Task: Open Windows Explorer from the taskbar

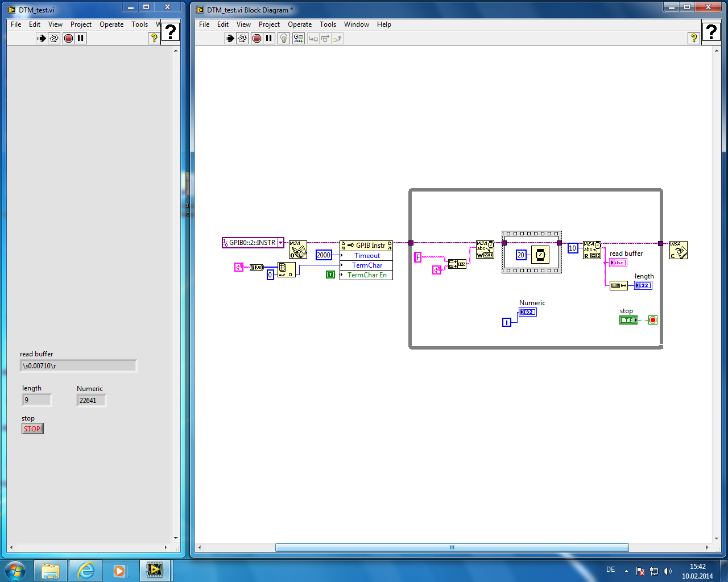Action: coord(51,570)
